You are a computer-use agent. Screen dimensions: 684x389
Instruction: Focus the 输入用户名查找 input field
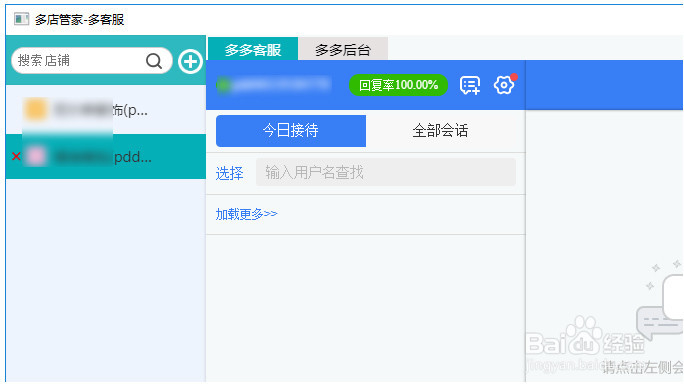(x=386, y=172)
